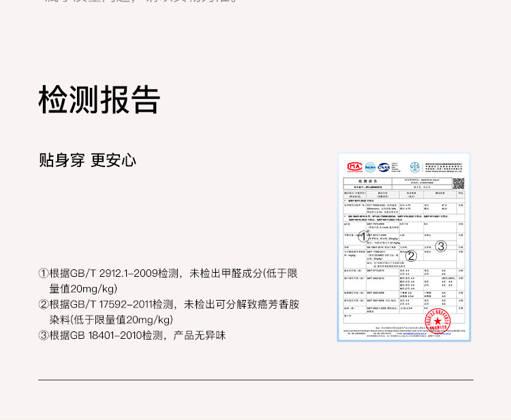Screen dimensions: 511x420
Task: Click the 量值20mg/kg) continuation line under footnote ①
Action: pos(83,288)
